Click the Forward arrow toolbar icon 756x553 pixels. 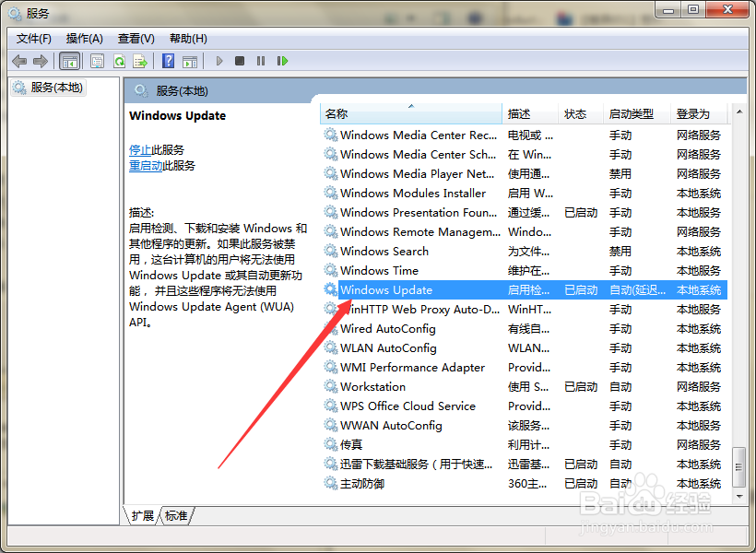point(41,61)
